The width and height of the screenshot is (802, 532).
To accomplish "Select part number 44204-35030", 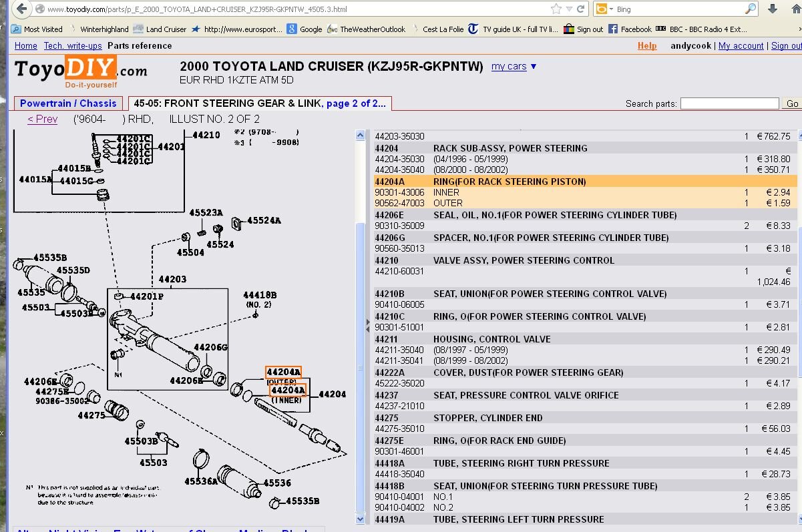I will pyautogui.click(x=399, y=159).
